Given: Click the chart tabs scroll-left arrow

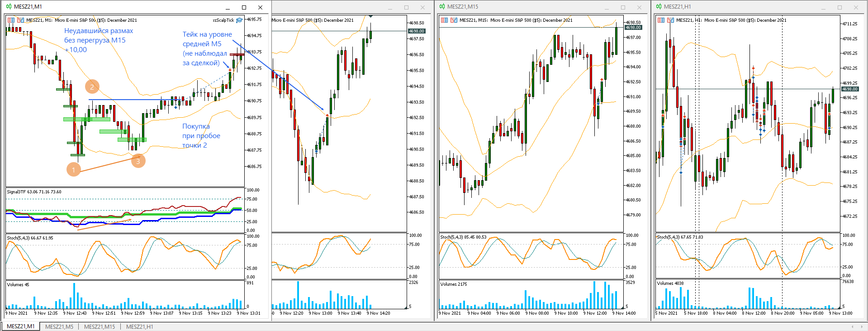Looking at the screenshot, I should (853, 326).
